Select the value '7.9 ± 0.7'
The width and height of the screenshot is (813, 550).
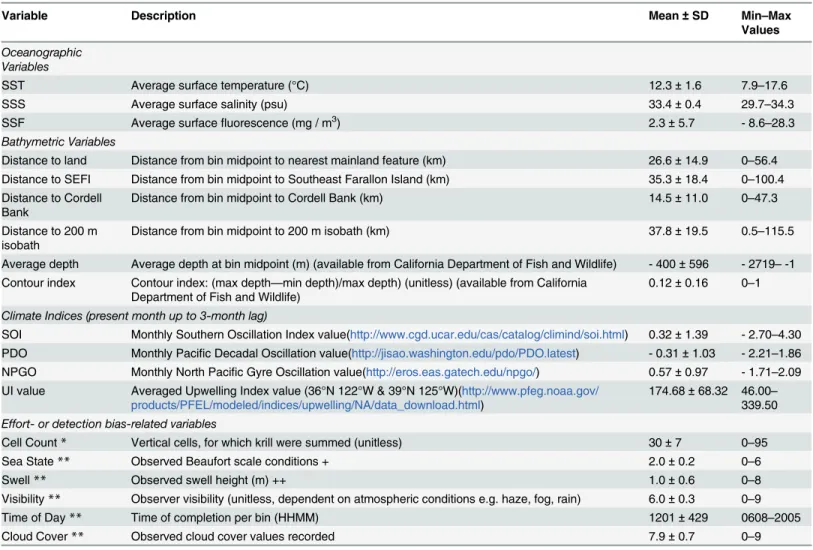[x=671, y=536]
